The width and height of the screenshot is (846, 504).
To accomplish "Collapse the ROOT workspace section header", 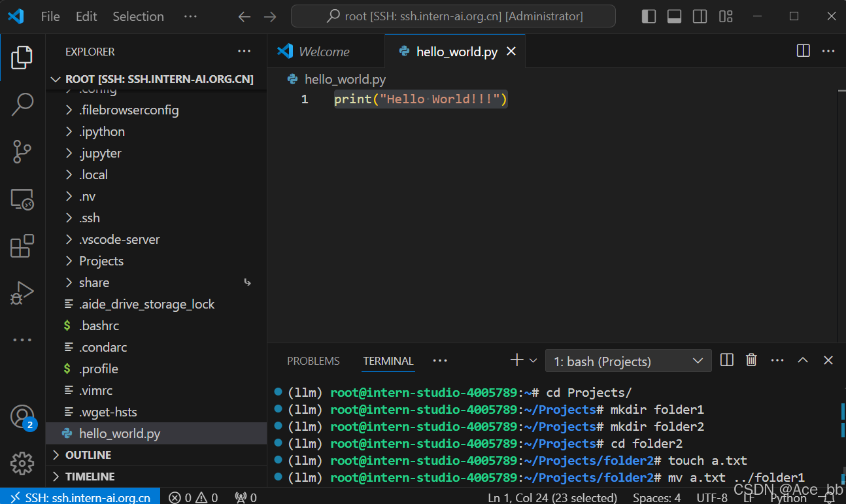I will pyautogui.click(x=156, y=79).
